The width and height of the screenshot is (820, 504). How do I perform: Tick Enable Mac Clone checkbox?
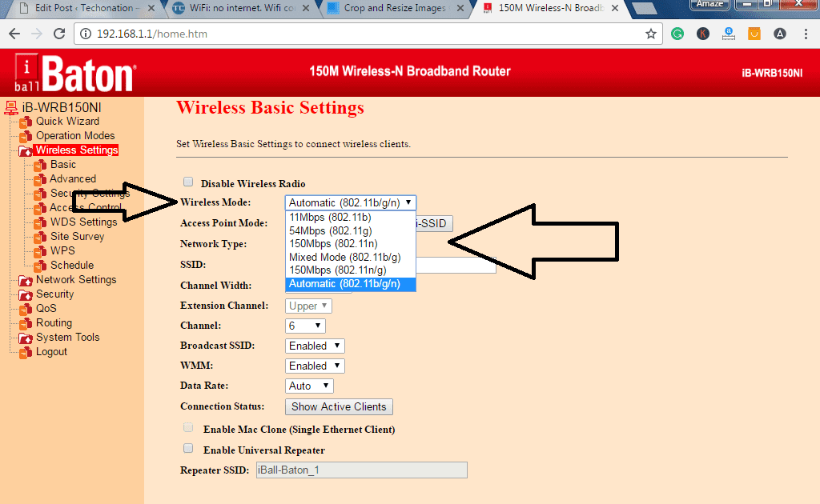click(x=188, y=428)
